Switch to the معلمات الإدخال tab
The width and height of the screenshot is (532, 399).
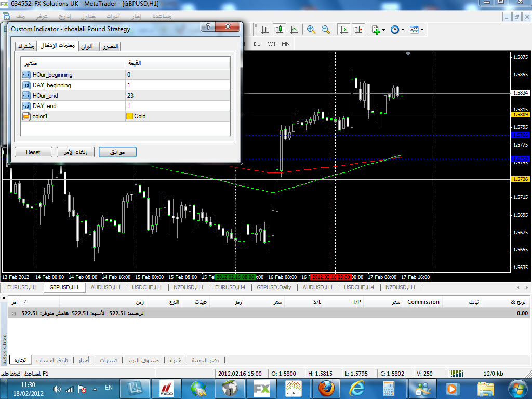pos(58,46)
